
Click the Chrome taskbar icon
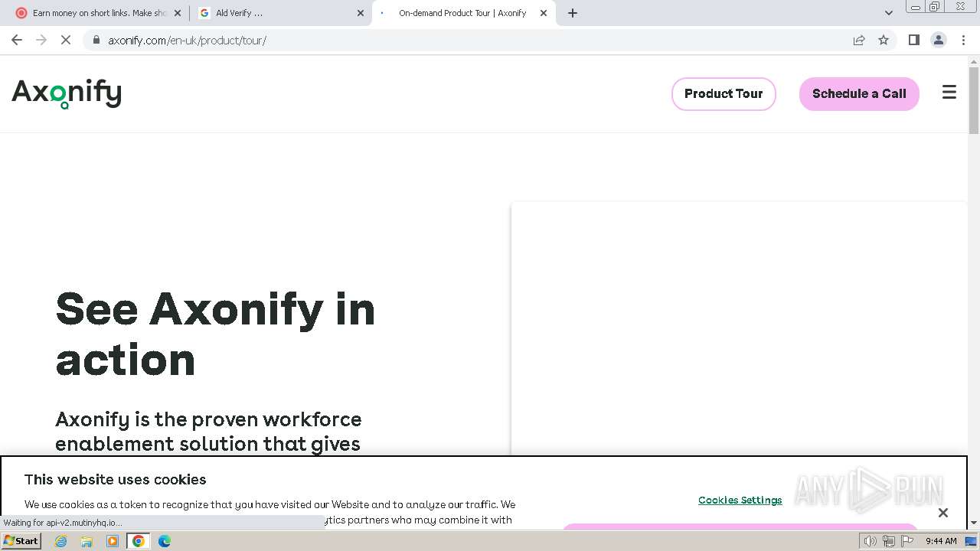139,541
